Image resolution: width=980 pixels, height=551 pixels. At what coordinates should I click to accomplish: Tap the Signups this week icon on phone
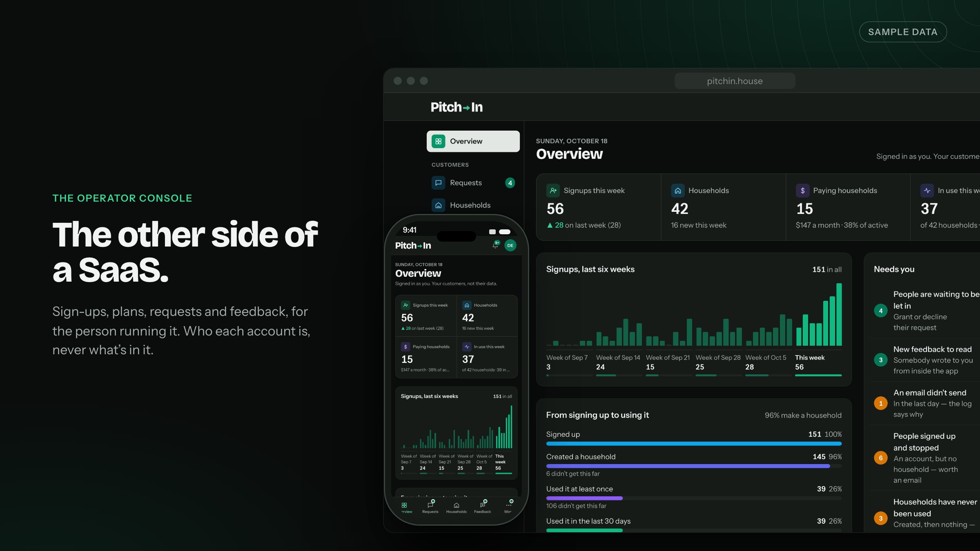click(x=405, y=305)
